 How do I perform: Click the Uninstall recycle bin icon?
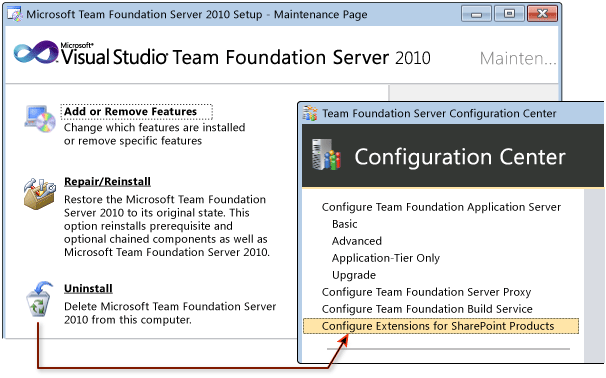tap(39, 299)
